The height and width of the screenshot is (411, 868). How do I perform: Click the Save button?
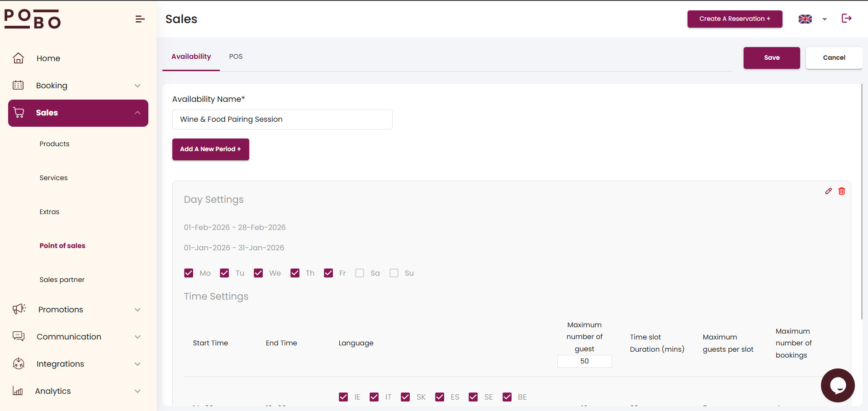pos(771,58)
